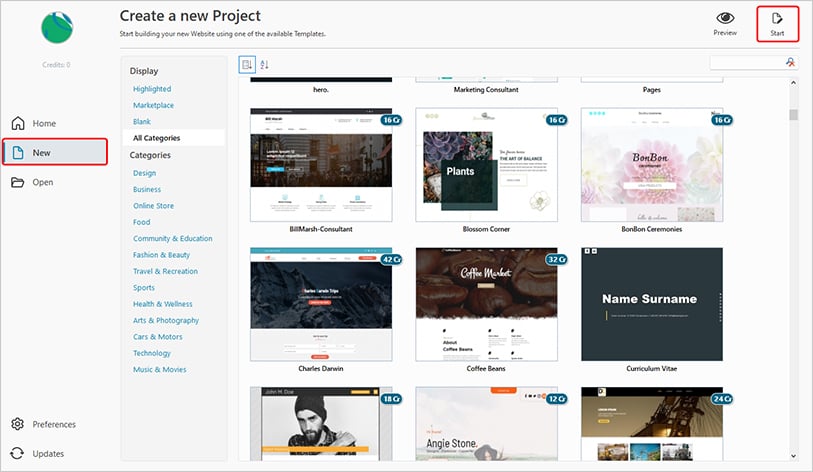Filter by Health & Wellness category

tap(163, 304)
